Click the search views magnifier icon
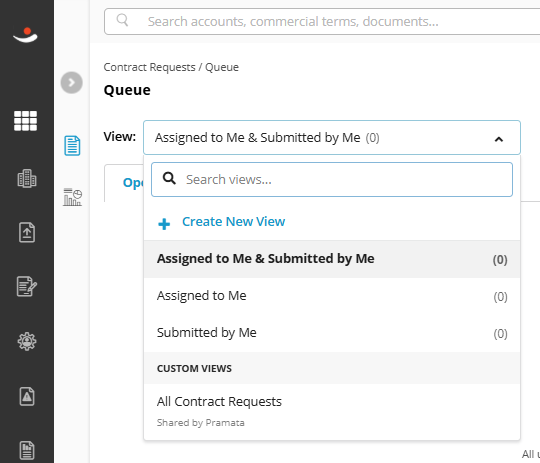The height and width of the screenshot is (463, 540). click(169, 178)
